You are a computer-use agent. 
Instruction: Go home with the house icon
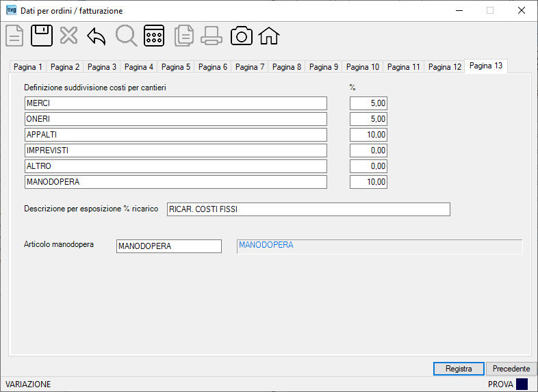tap(268, 36)
